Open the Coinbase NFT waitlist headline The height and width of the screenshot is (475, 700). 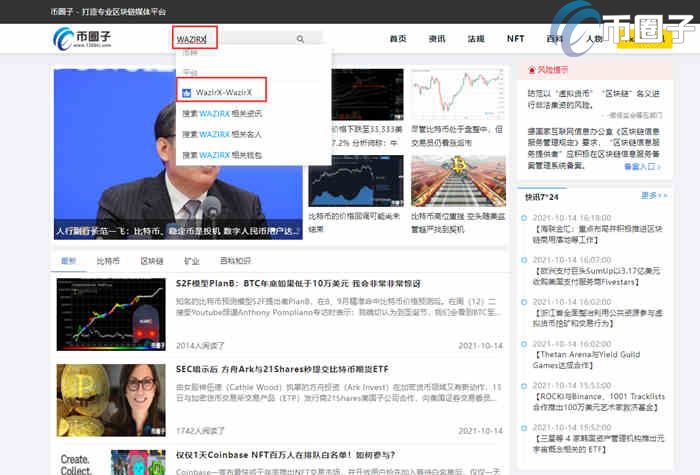click(285, 455)
